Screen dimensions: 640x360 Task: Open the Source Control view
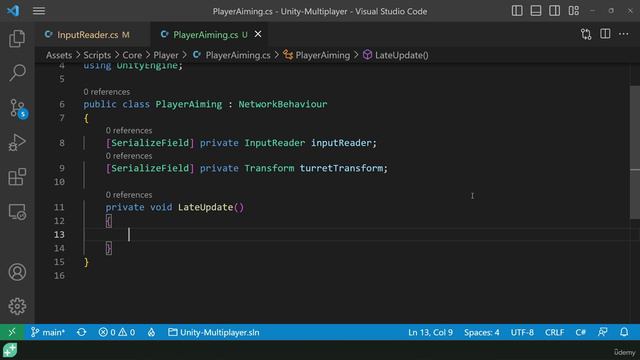(x=17, y=108)
